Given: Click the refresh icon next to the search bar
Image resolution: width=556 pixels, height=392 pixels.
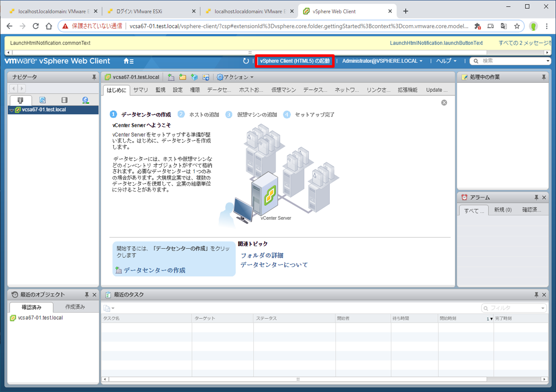Looking at the screenshot, I should coord(246,61).
